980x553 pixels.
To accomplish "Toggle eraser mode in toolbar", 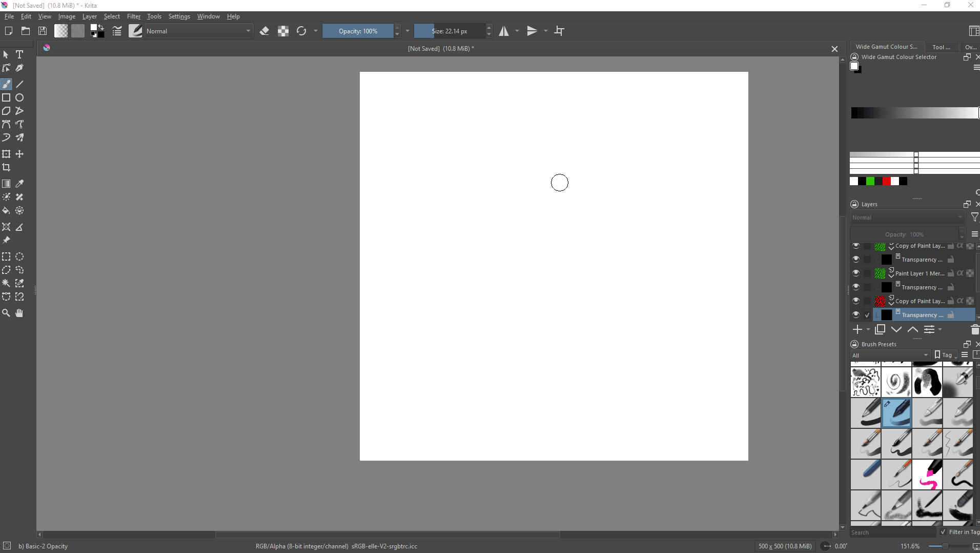I will pyautogui.click(x=264, y=31).
